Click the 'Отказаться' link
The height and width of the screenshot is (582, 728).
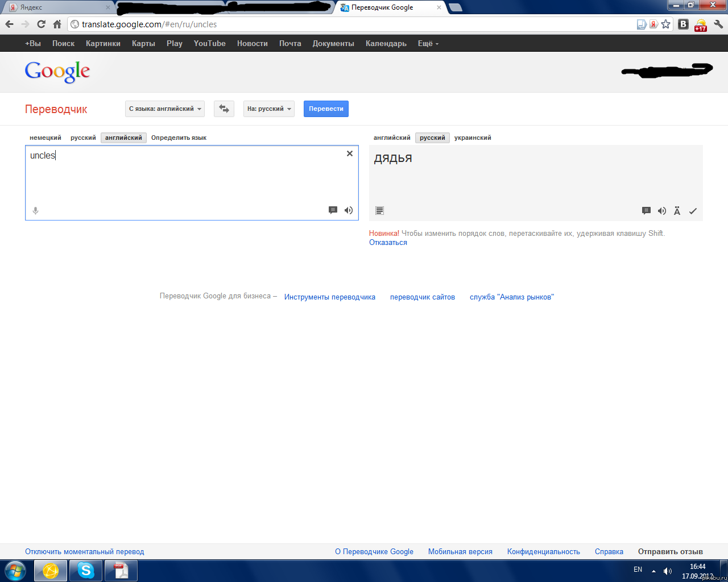(x=388, y=243)
